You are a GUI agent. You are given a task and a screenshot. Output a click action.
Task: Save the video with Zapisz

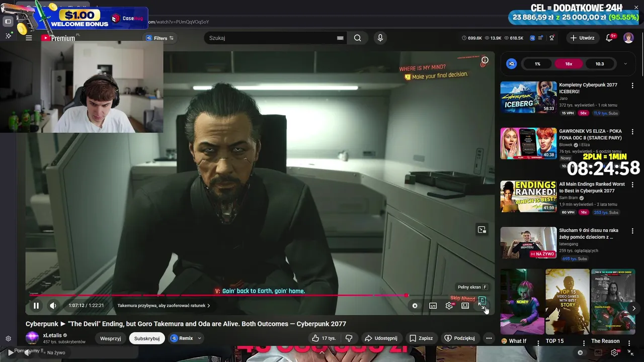click(x=421, y=338)
